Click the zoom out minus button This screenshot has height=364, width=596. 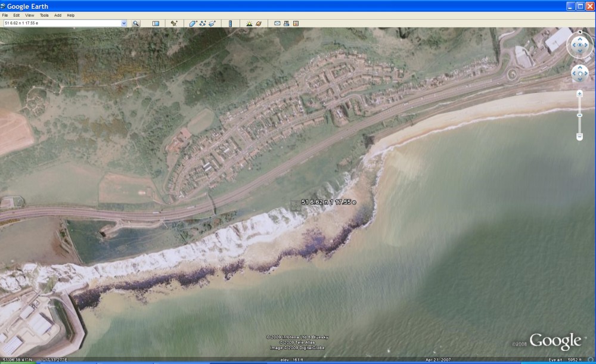tap(579, 137)
